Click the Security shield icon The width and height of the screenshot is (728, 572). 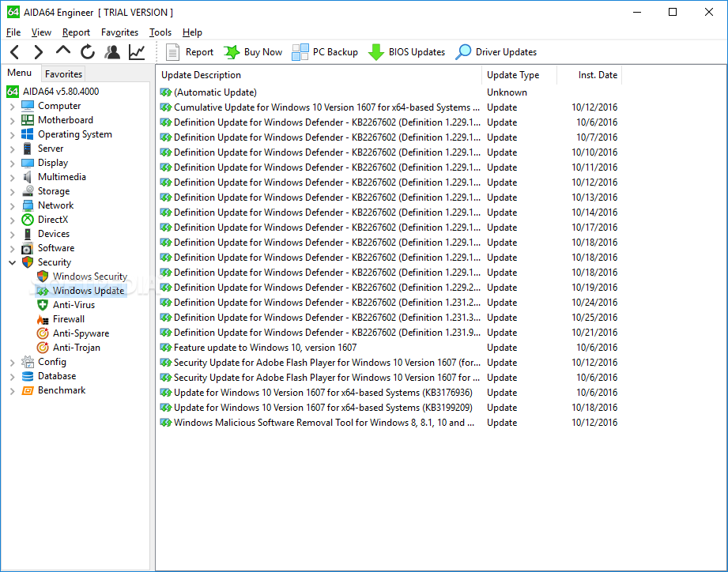point(28,262)
